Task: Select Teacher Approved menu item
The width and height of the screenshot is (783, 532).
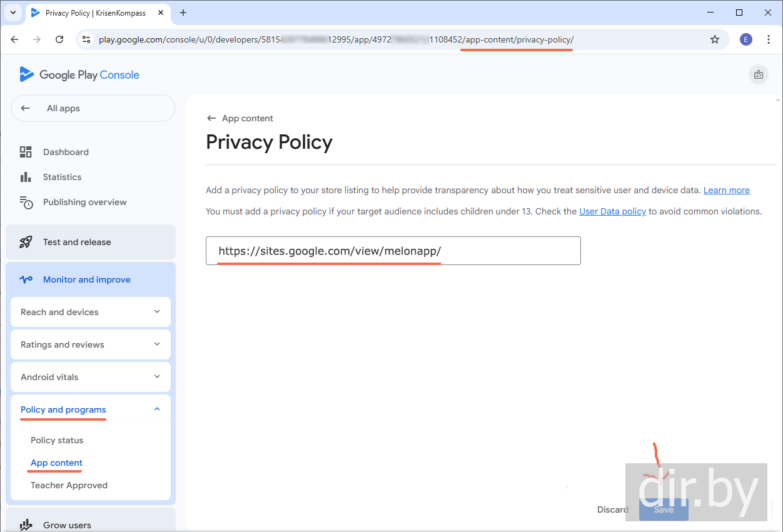Action: point(69,485)
